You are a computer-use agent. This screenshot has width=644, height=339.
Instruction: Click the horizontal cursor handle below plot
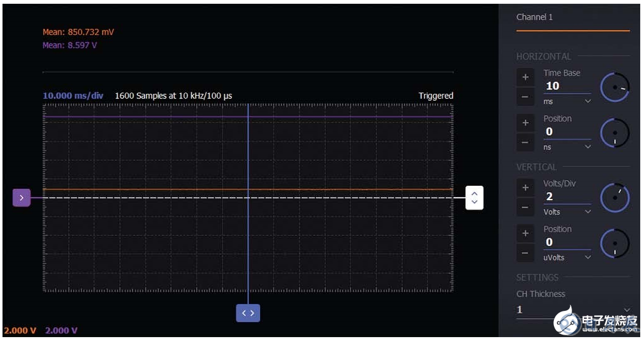(248, 313)
